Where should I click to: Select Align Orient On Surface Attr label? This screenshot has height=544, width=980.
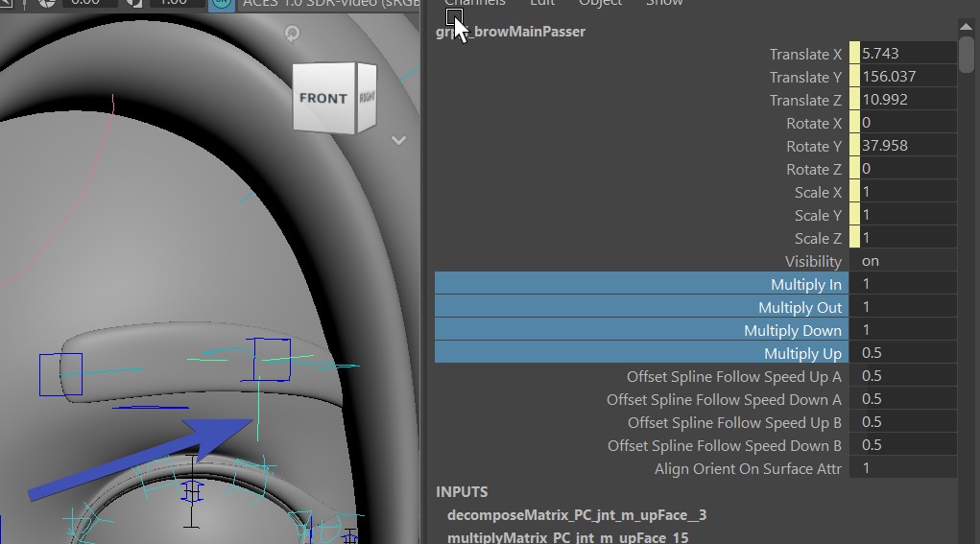click(748, 470)
